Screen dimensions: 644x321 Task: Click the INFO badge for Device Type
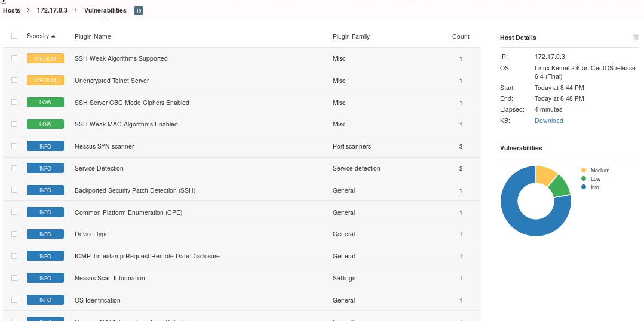coord(45,234)
